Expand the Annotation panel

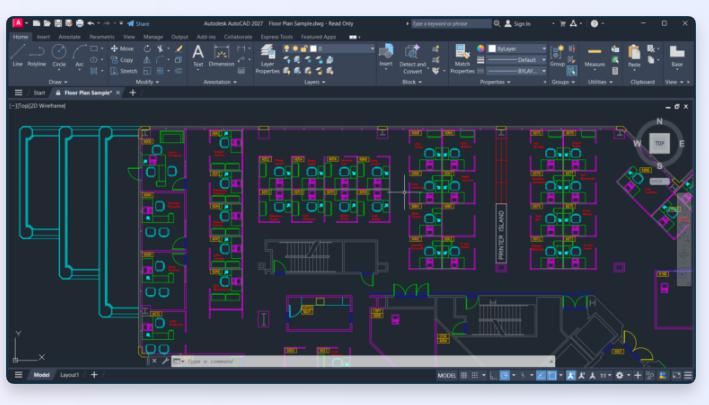pos(220,82)
